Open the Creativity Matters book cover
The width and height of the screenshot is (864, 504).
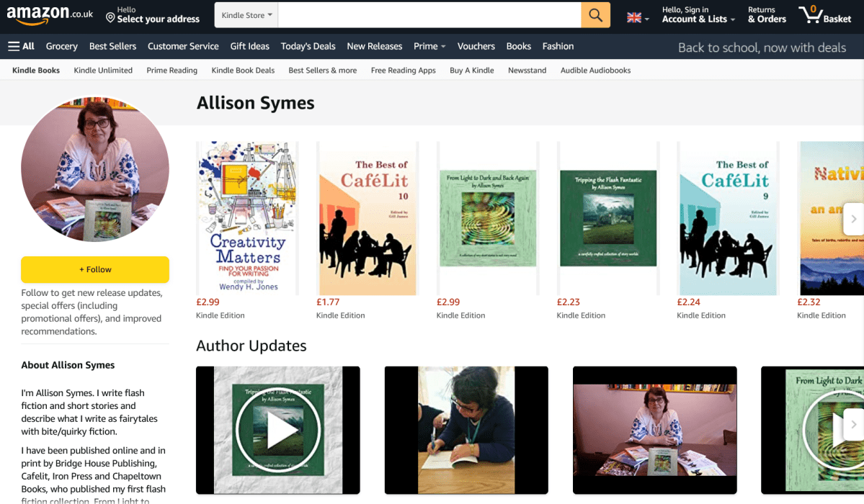(247, 218)
